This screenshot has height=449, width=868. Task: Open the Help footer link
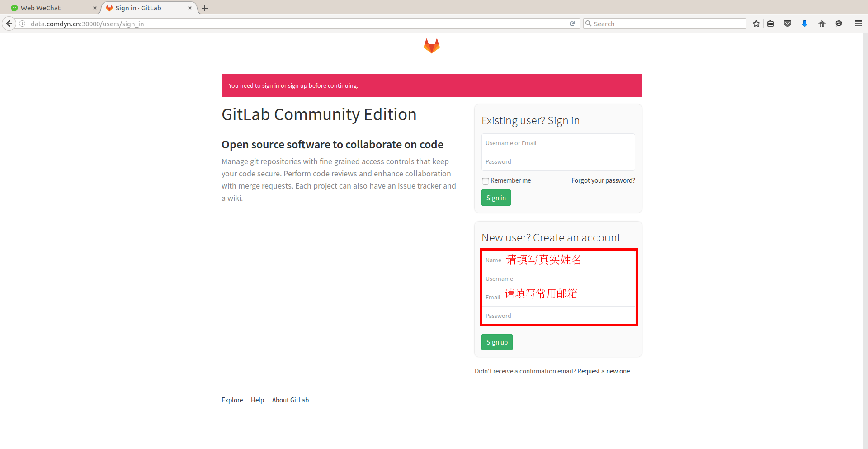[x=257, y=400]
